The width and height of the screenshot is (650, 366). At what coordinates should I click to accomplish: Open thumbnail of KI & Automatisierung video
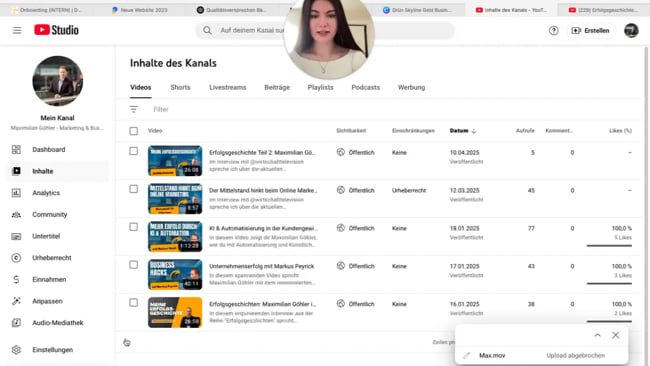175,236
